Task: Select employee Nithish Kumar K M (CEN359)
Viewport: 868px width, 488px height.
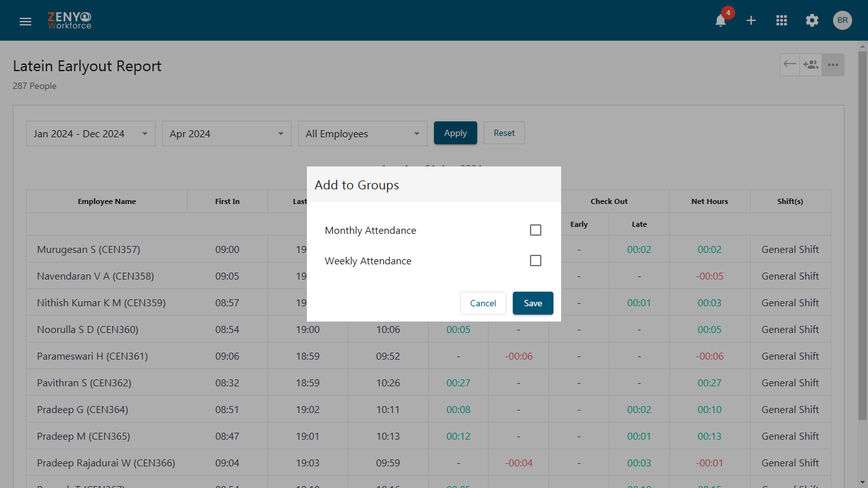Action: (101, 302)
